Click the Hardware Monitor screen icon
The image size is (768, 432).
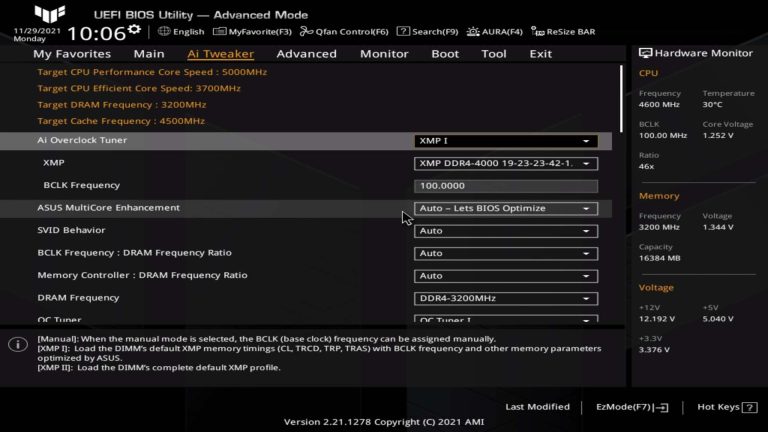pos(645,53)
